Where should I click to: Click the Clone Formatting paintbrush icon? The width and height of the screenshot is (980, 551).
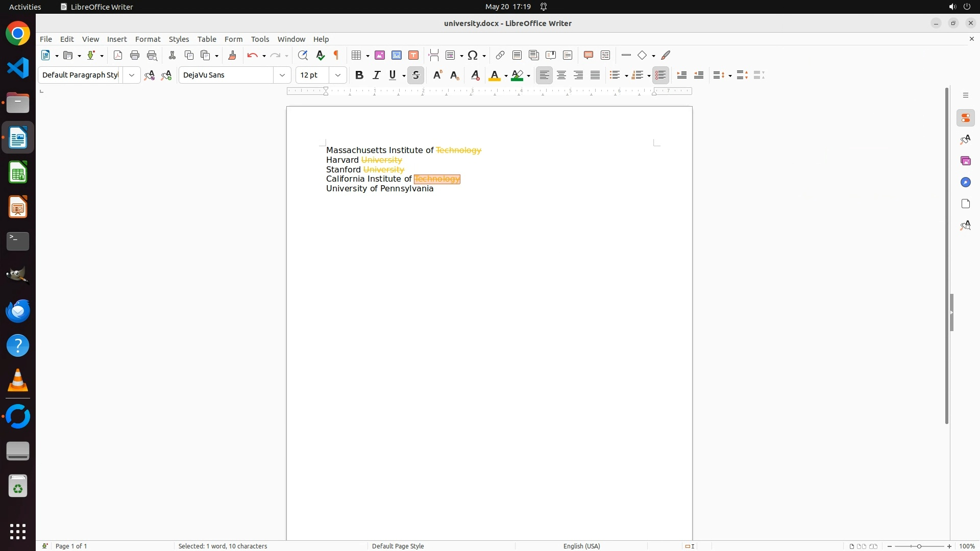[x=232, y=56]
